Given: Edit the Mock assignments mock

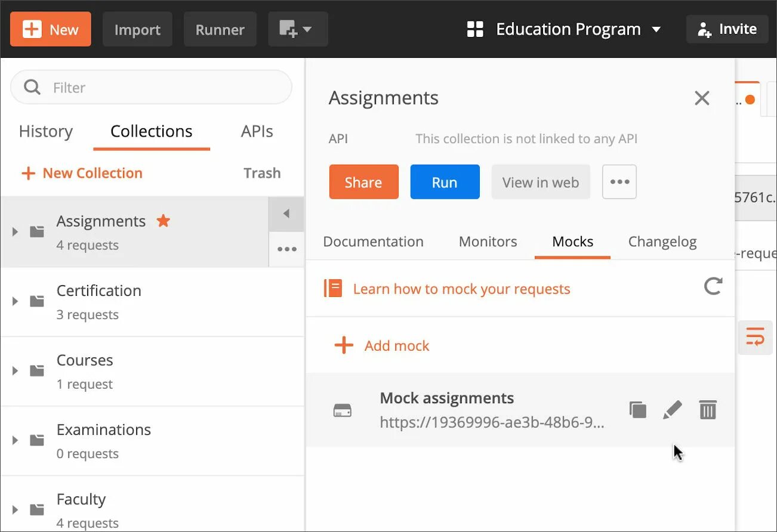Looking at the screenshot, I should click(x=673, y=410).
